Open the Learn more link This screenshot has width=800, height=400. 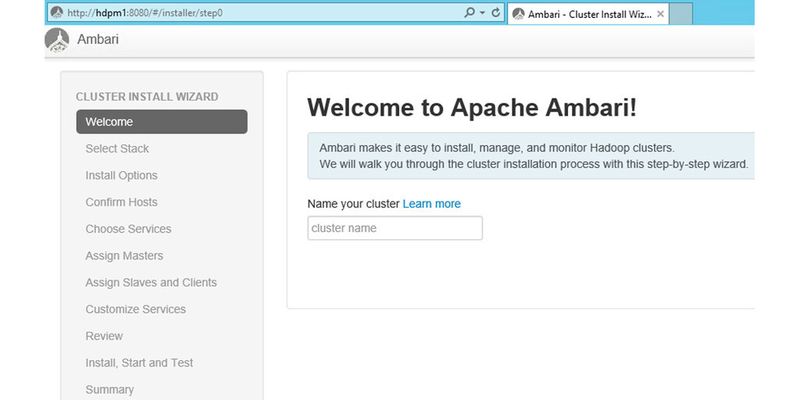[x=432, y=204]
